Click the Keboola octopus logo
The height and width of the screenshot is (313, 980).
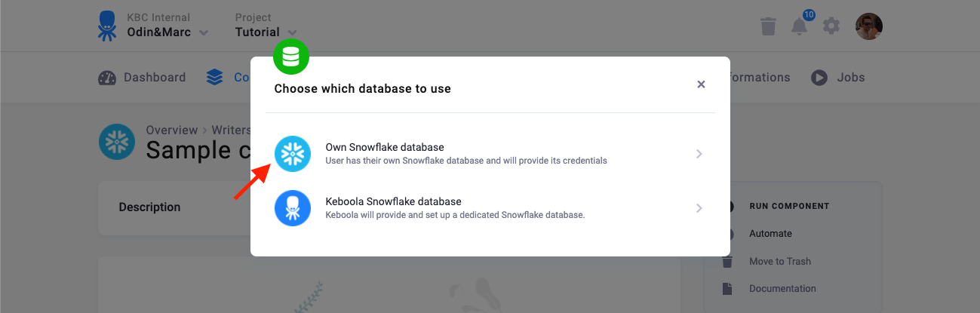[106, 26]
